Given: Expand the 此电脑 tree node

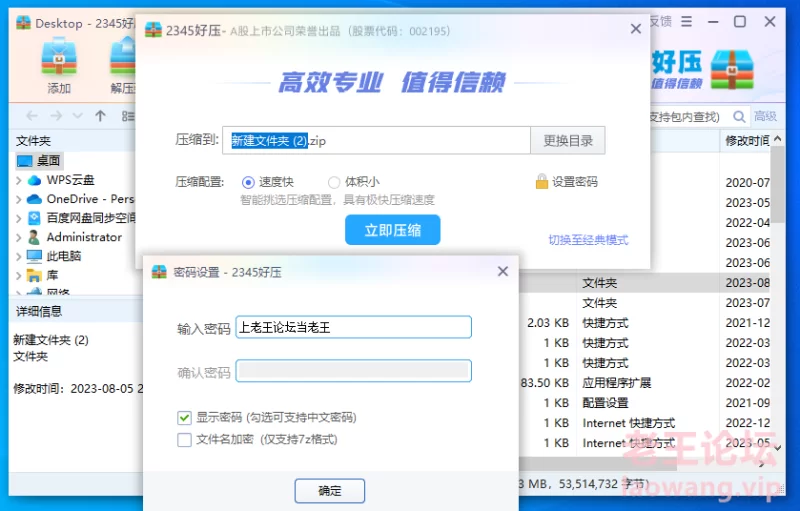Looking at the screenshot, I should tap(19, 256).
